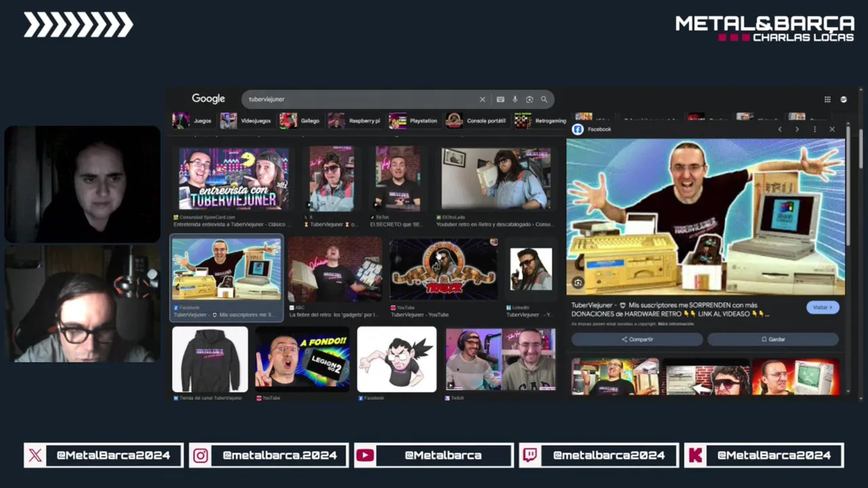868x488 pixels.
Task: Click the Instagram @metalbarca.2024 badge
Action: [269, 455]
